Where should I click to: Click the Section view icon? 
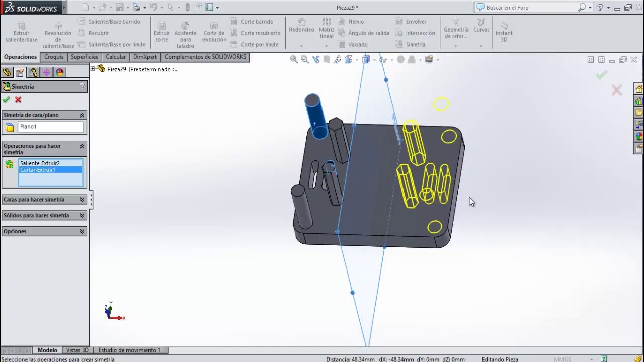(x=327, y=59)
